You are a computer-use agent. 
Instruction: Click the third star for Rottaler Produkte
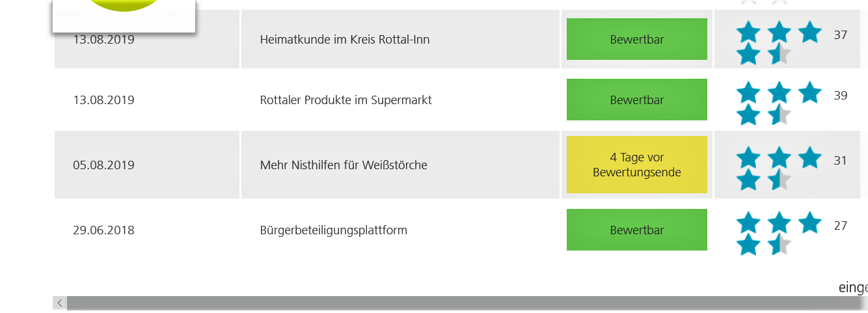(809, 92)
